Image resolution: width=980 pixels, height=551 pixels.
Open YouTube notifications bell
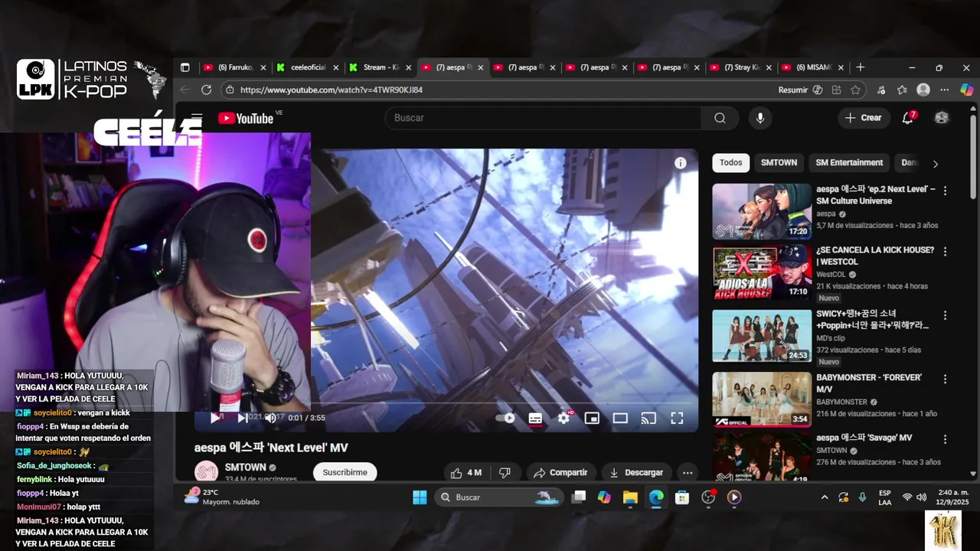pos(908,118)
